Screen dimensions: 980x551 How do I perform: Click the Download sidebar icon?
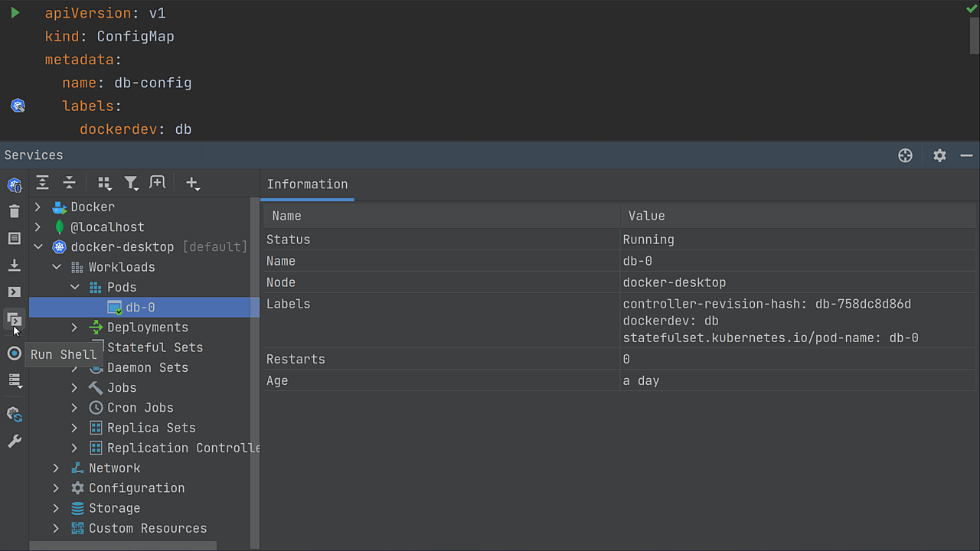coord(15,265)
